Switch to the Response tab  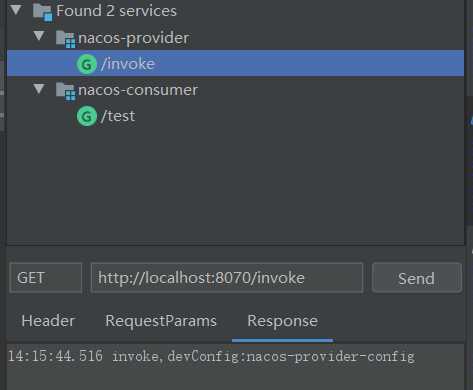[x=282, y=321]
